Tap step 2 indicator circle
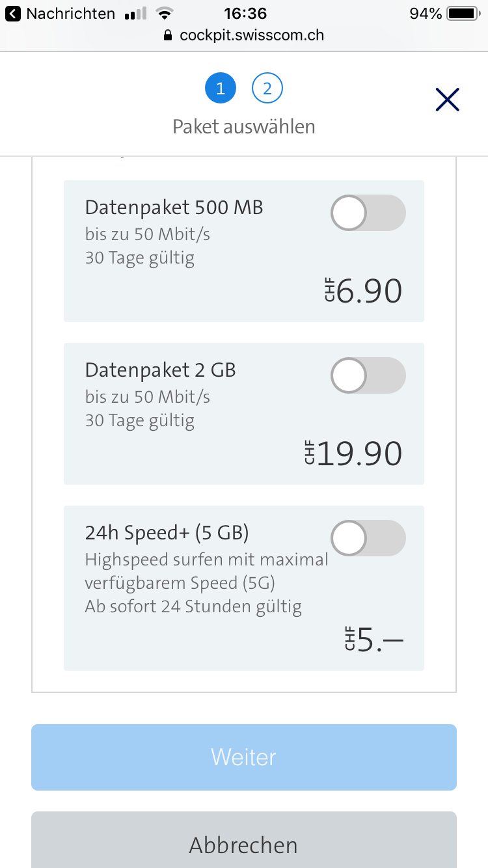The image size is (488, 868). [267, 88]
